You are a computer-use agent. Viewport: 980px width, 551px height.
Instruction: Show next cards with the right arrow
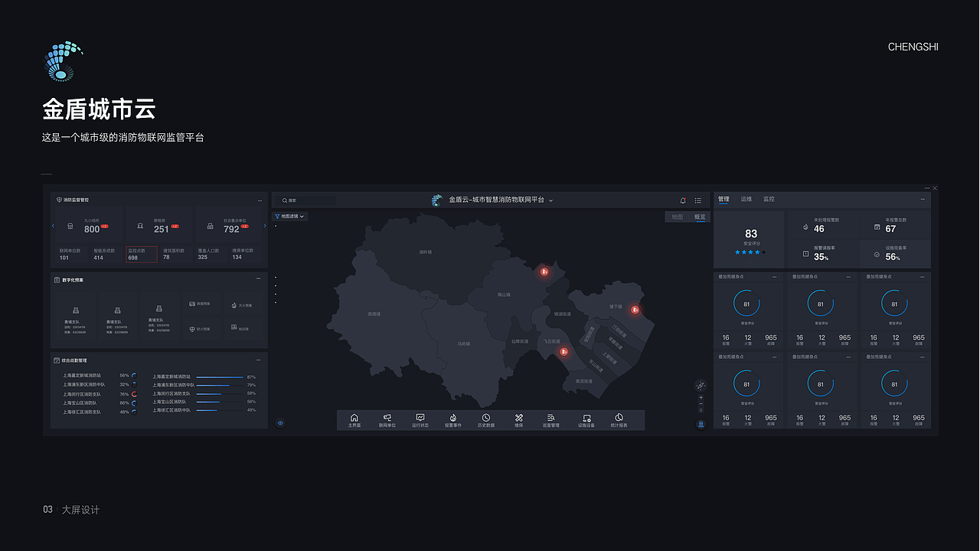coord(265,226)
